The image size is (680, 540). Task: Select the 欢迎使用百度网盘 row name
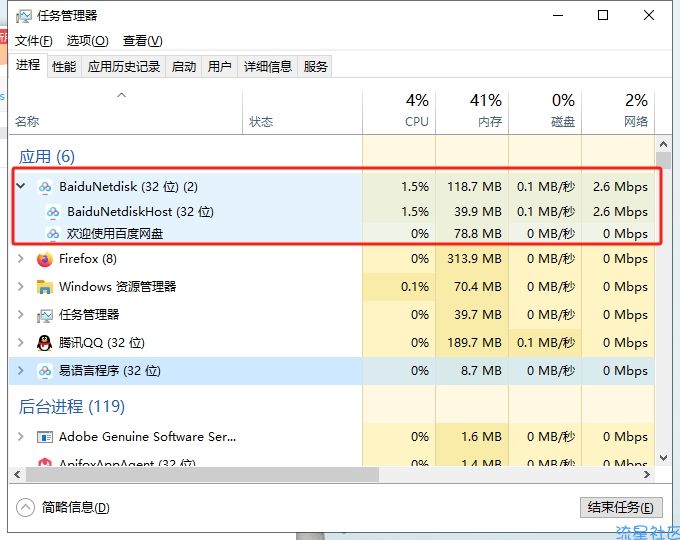tap(115, 234)
